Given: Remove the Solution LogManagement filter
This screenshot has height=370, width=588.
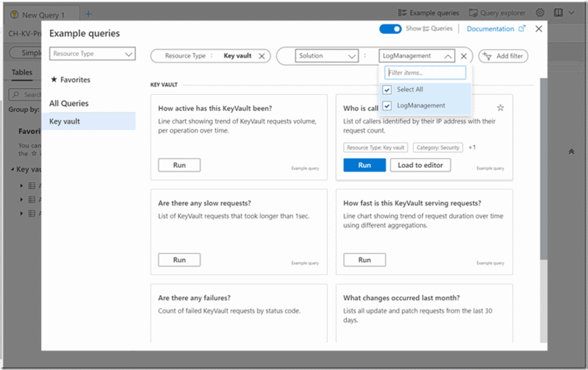Looking at the screenshot, I should (464, 56).
